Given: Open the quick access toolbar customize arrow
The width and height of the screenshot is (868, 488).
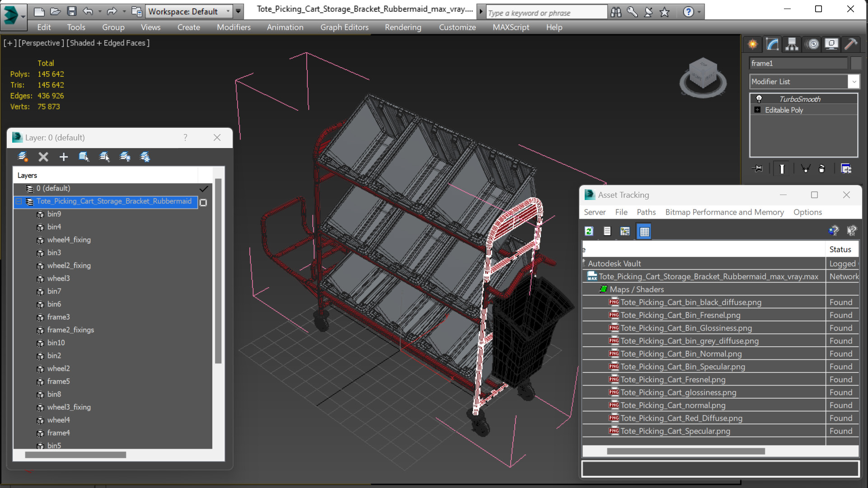Looking at the screenshot, I should [238, 11].
